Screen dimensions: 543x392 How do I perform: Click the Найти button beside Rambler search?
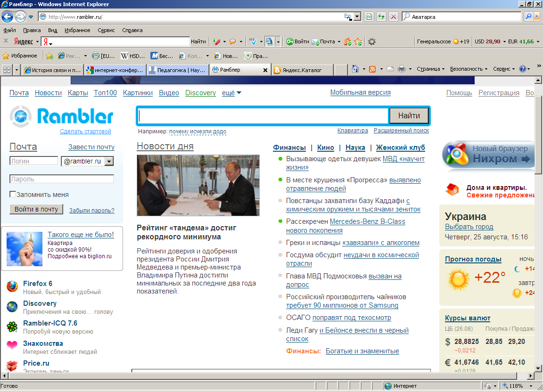pyautogui.click(x=409, y=115)
